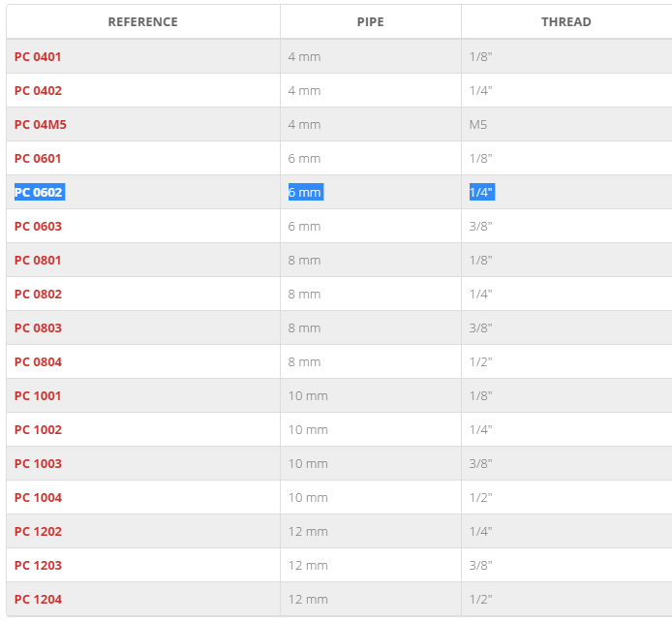672x623 pixels.
Task: Click the PIPE column header
Action: pyautogui.click(x=370, y=22)
